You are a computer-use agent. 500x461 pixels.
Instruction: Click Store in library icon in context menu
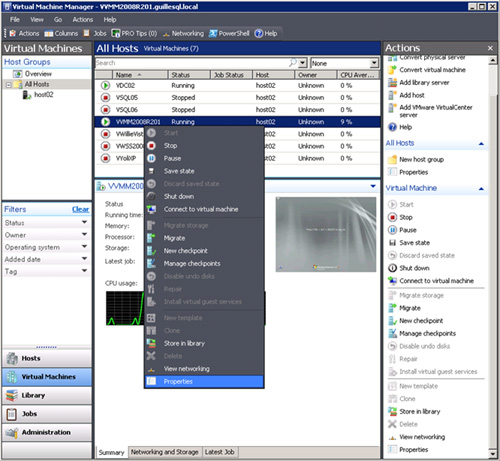click(151, 343)
